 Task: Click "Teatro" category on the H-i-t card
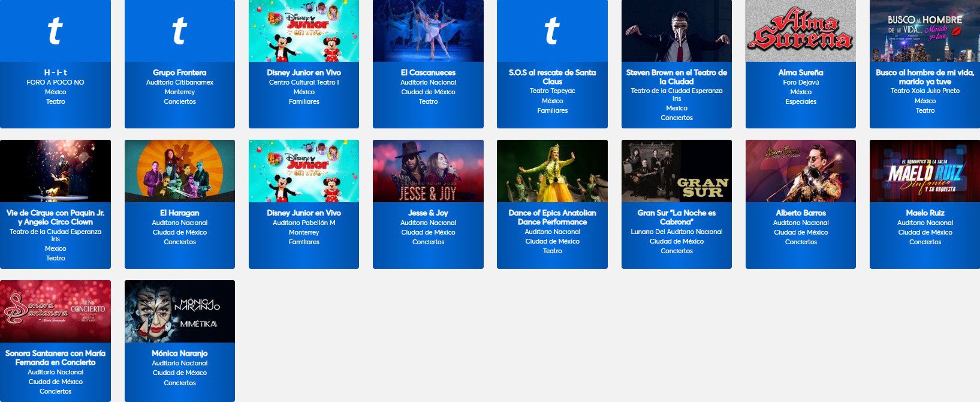(55, 101)
